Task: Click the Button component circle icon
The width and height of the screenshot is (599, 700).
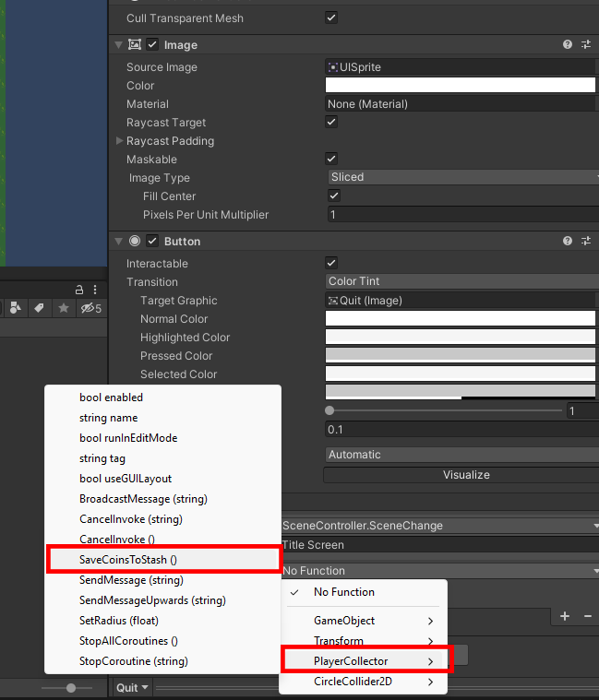Action: [135, 241]
